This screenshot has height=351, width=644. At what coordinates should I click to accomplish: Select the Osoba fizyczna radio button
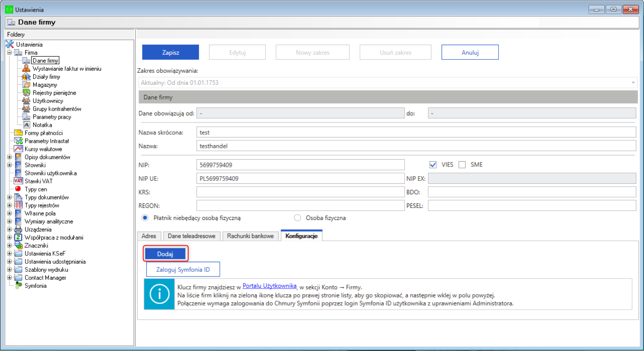click(297, 218)
